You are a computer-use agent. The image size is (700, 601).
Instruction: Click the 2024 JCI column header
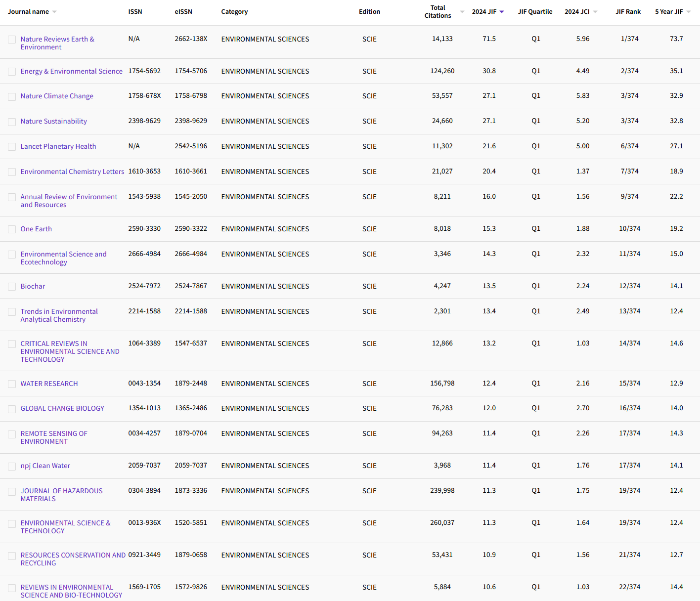point(577,12)
